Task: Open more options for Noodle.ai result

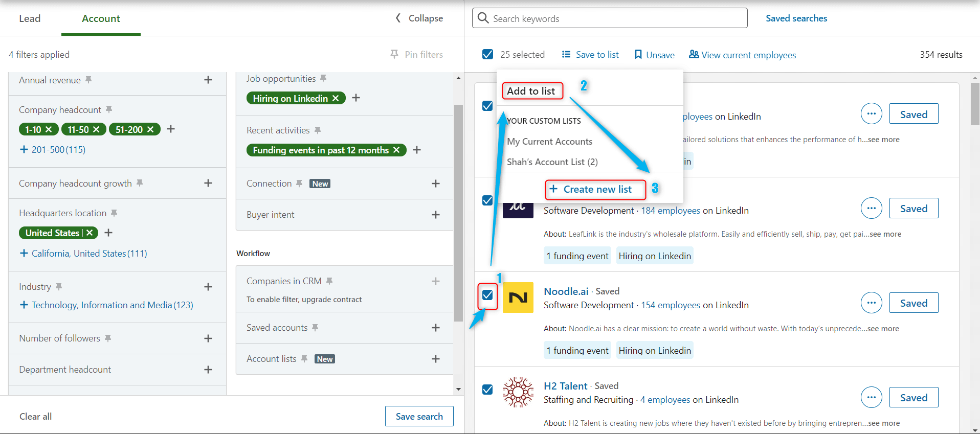Action: [872, 303]
